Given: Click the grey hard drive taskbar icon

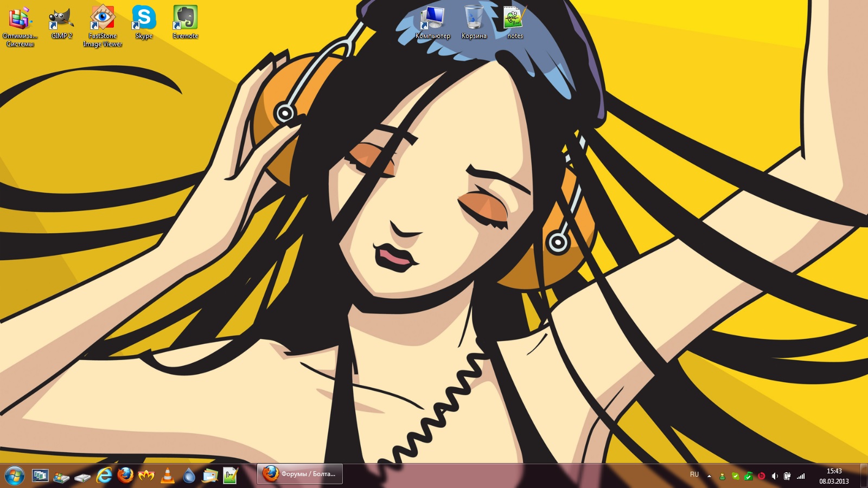Looking at the screenshot, I should click(x=82, y=478).
